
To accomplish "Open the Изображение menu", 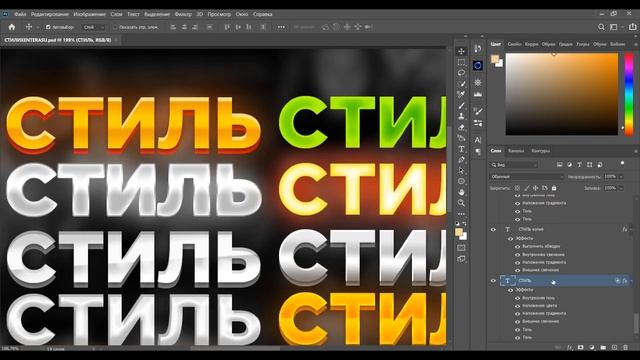I will coord(89,14).
